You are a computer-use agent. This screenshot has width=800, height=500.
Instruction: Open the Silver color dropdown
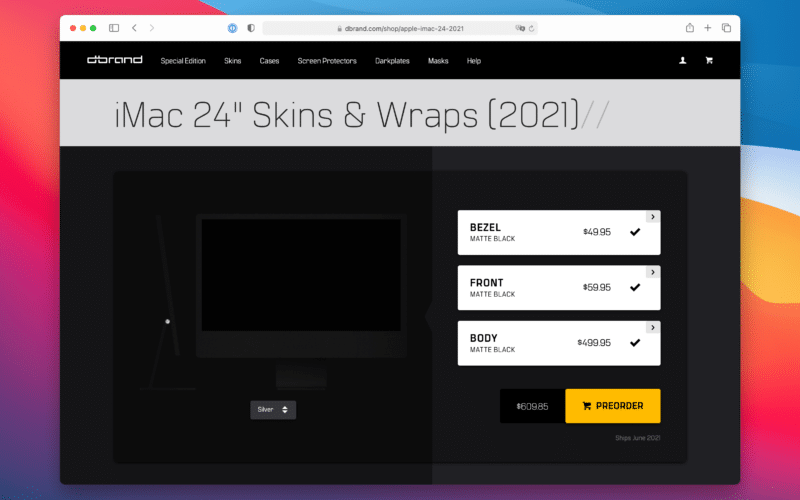(273, 410)
